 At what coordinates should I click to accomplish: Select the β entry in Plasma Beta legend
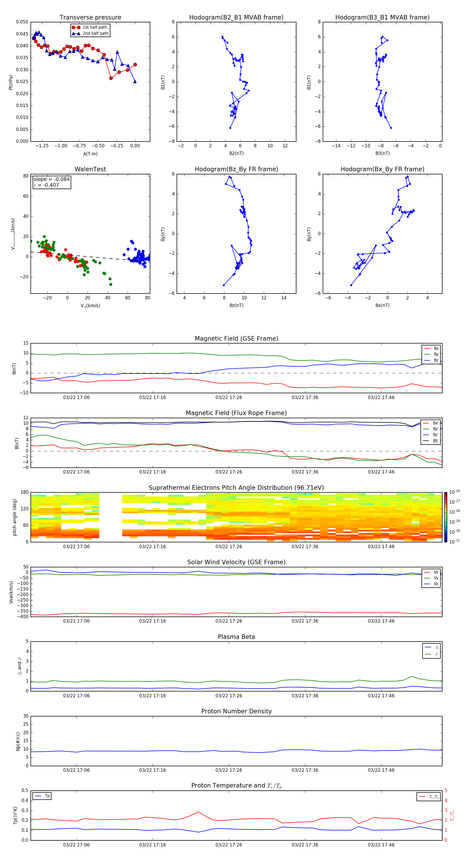(431, 654)
